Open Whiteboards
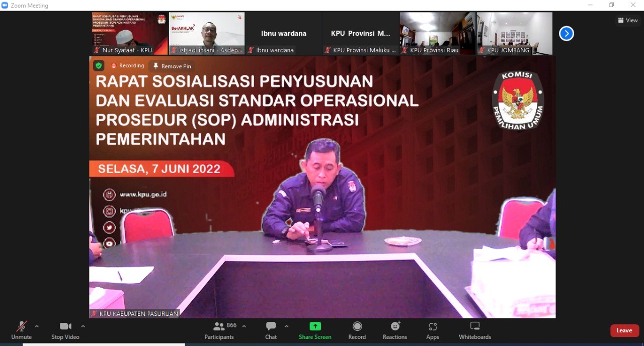Viewport: 644px width, 346px height. pyautogui.click(x=474, y=330)
